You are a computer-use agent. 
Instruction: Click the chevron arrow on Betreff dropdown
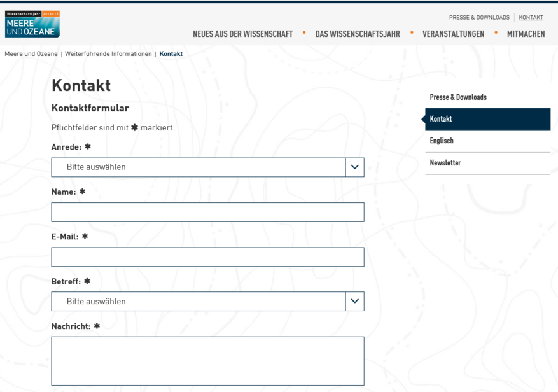coord(354,302)
